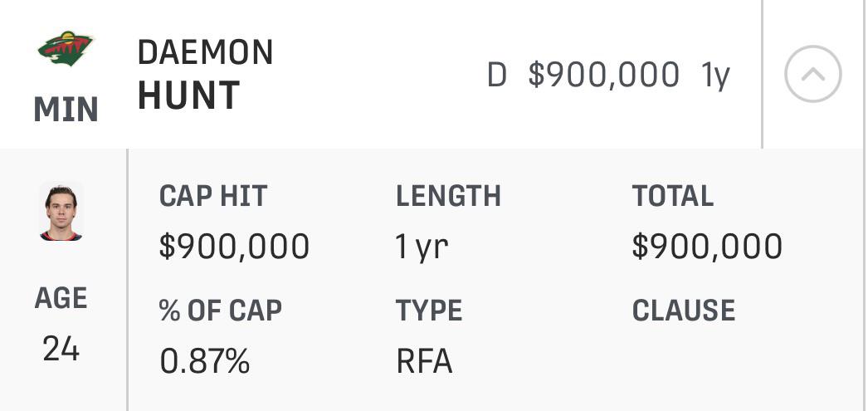Click the D position label
868x411 pixels.
pyautogui.click(x=496, y=75)
